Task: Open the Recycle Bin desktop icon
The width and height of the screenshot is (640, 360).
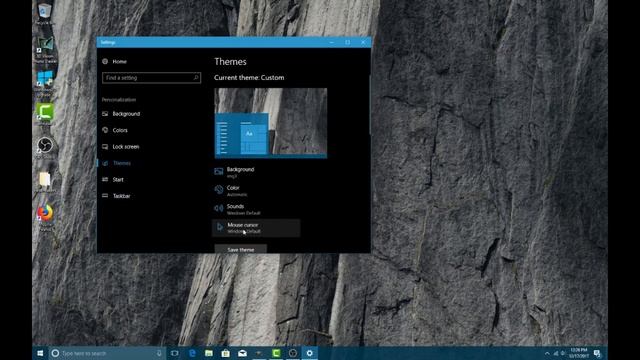Action: point(45,12)
